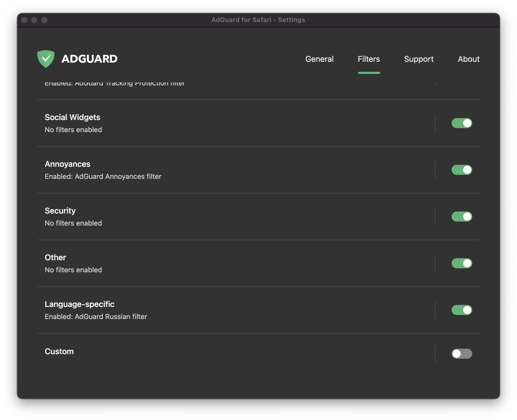
Task: Switch off the Other filters toggle
Action: [462, 263]
